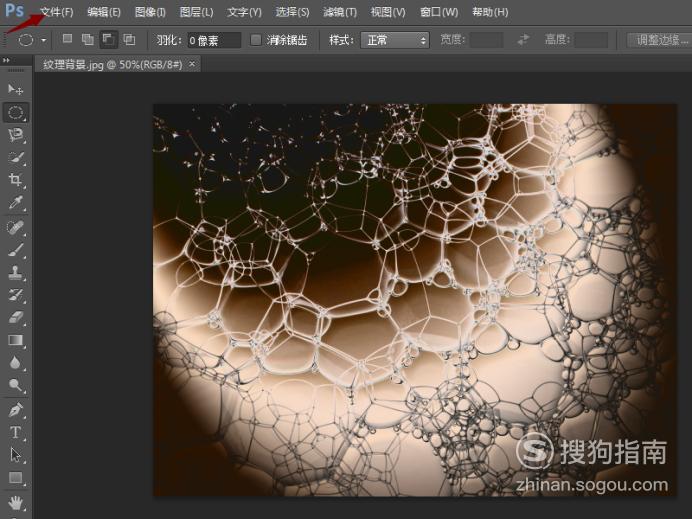Viewport: 692px width, 519px height.
Task: Select the Crop tool
Action: click(16, 180)
